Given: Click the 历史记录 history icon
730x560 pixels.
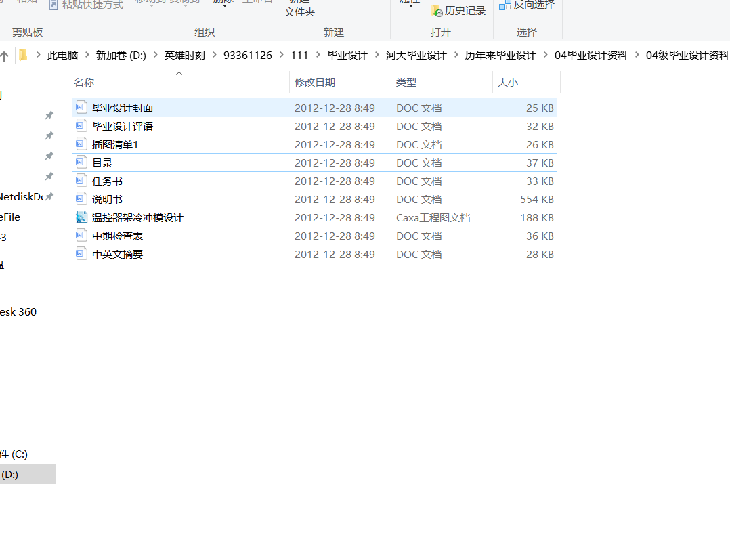Looking at the screenshot, I should point(437,11).
